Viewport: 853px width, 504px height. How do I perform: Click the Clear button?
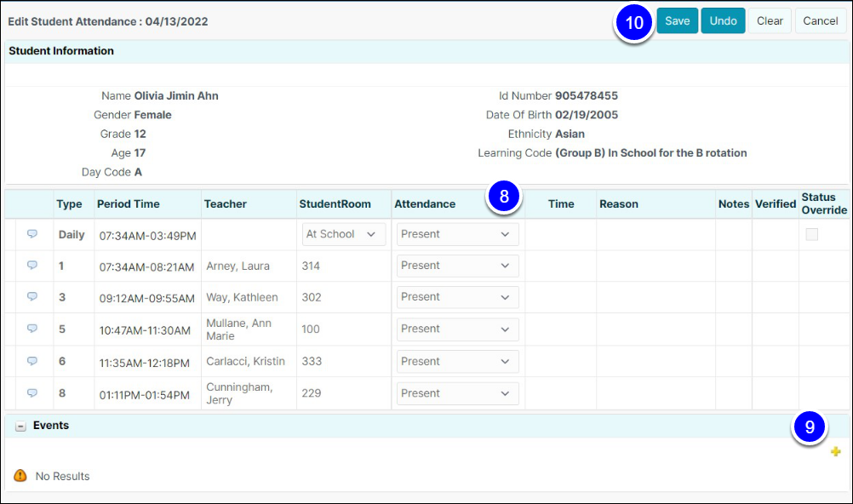(x=770, y=20)
